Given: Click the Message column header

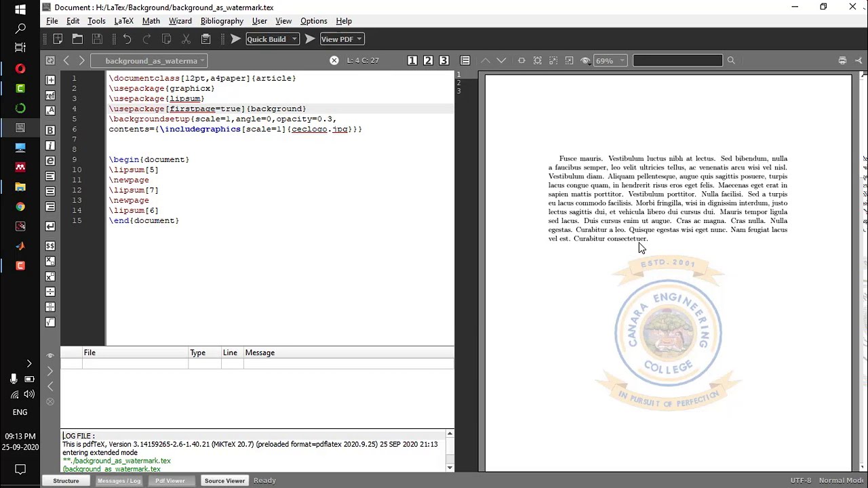Looking at the screenshot, I should coord(348,352).
